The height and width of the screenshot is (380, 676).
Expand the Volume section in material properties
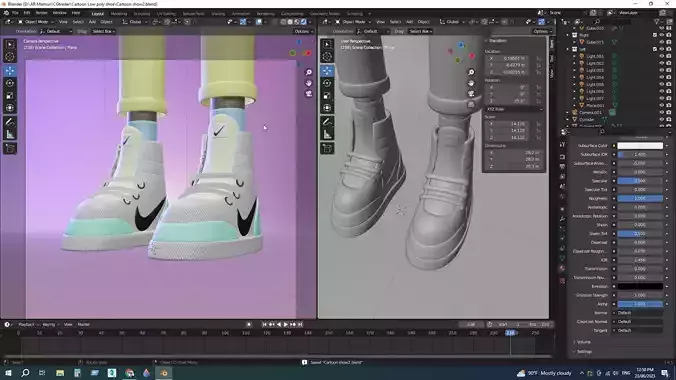(x=583, y=342)
